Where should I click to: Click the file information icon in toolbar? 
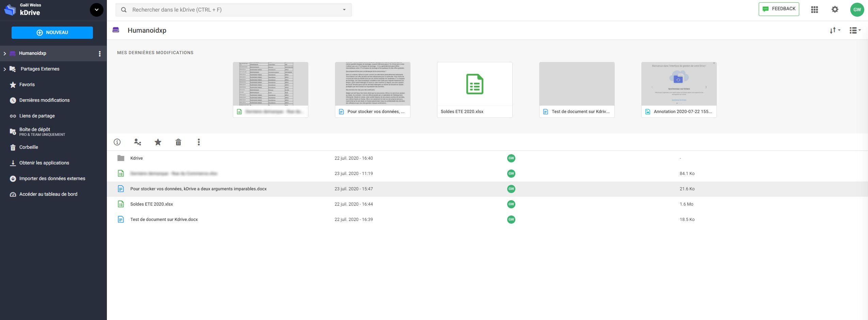[117, 142]
